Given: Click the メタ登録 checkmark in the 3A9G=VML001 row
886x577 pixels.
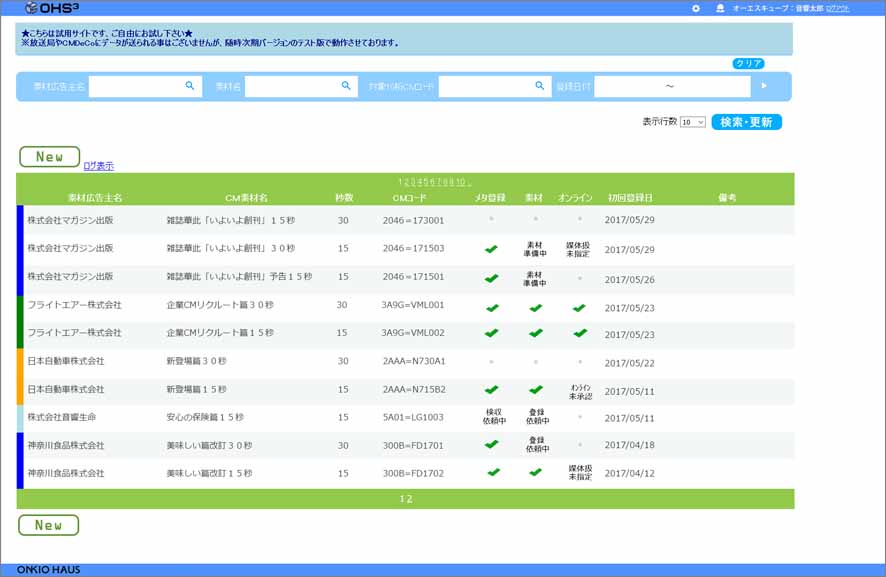Looking at the screenshot, I should coord(492,308).
